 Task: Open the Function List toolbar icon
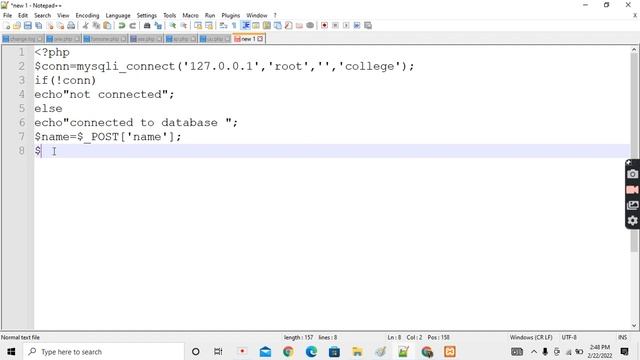pos(289,26)
